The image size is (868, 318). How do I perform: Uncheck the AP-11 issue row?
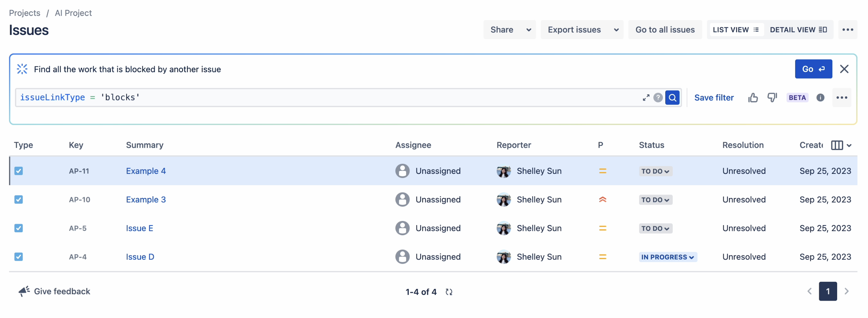tap(19, 171)
